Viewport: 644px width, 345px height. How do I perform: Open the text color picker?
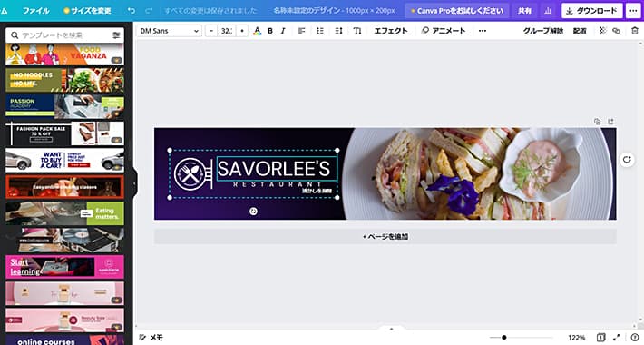(x=257, y=31)
